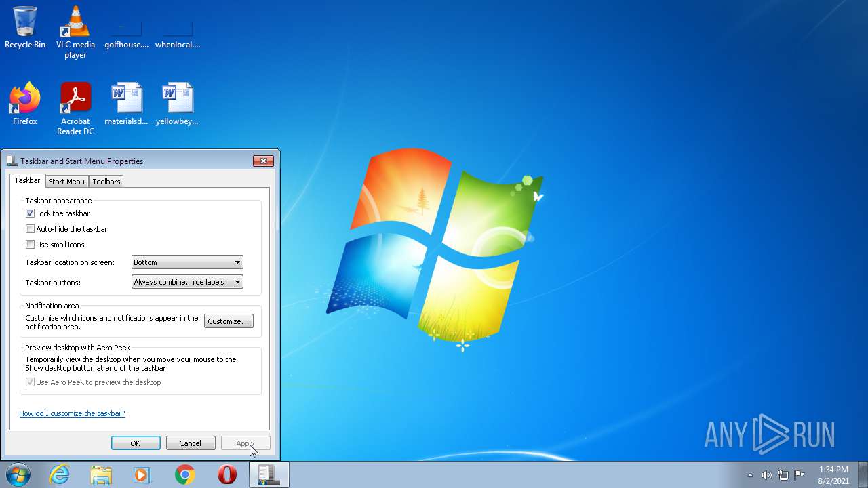Launch Google Chrome from the taskbar
This screenshot has width=868, height=488.
point(184,474)
